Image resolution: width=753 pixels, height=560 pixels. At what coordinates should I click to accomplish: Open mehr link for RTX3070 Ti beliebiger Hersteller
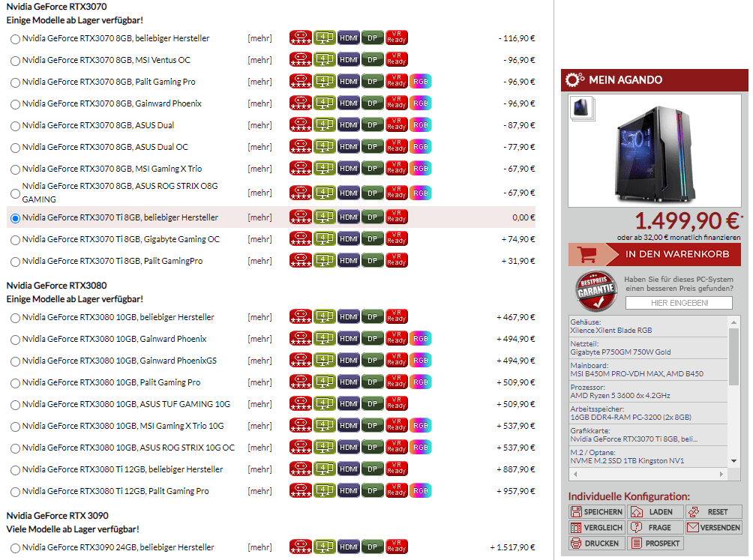tap(259, 217)
